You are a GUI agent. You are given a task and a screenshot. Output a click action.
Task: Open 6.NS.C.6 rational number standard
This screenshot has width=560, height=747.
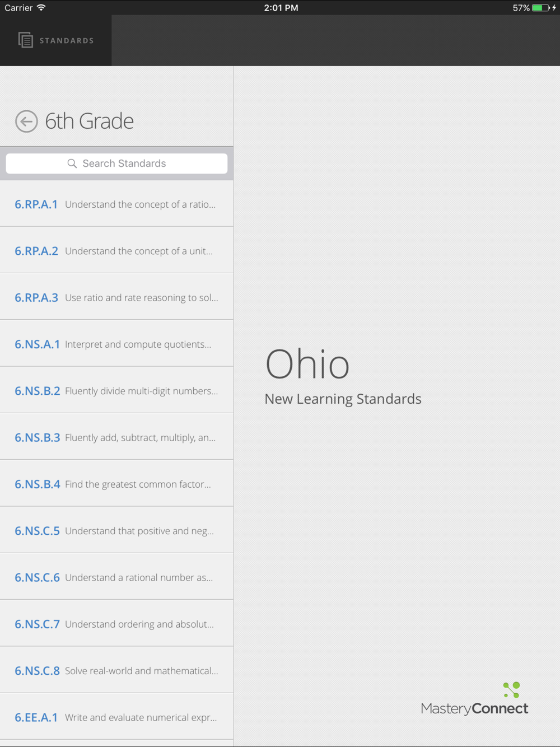116,577
